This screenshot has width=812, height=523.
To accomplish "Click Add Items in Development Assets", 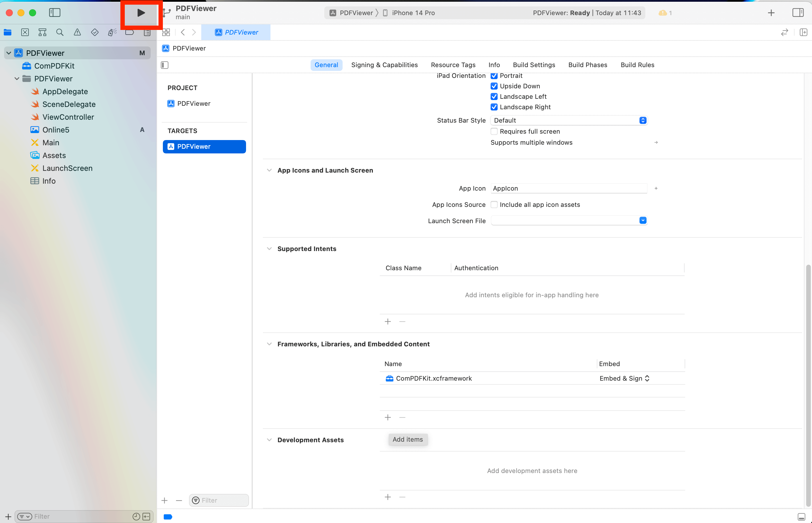I will tap(408, 439).
